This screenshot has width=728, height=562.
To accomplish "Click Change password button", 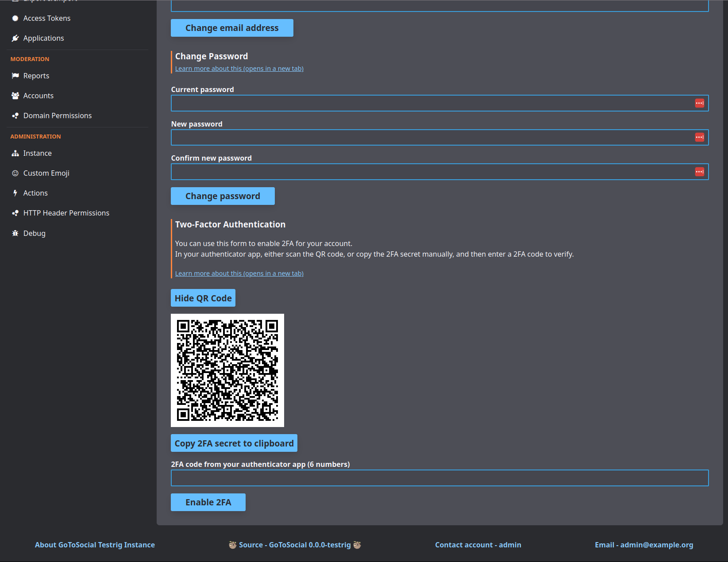I will click(223, 196).
